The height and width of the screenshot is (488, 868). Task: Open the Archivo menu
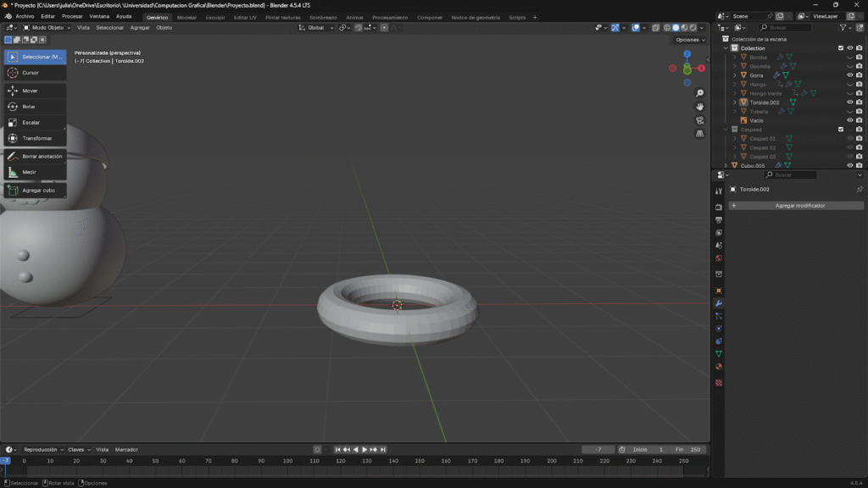25,17
